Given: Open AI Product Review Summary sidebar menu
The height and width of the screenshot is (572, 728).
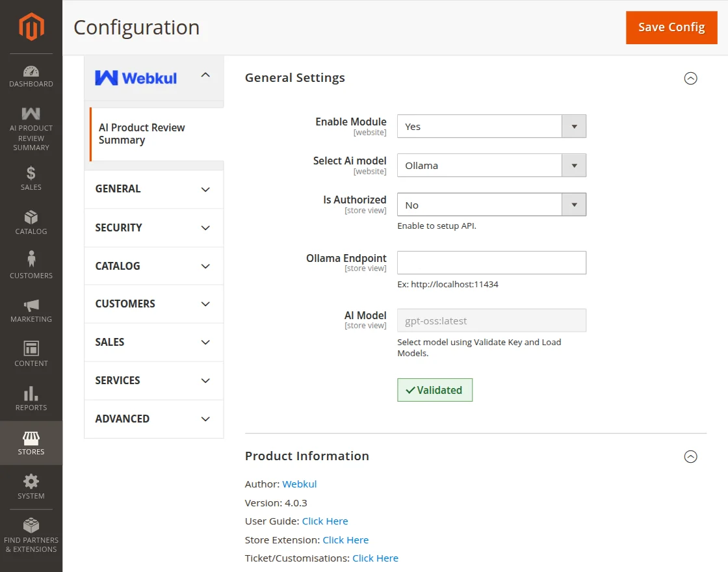Looking at the screenshot, I should click(31, 129).
